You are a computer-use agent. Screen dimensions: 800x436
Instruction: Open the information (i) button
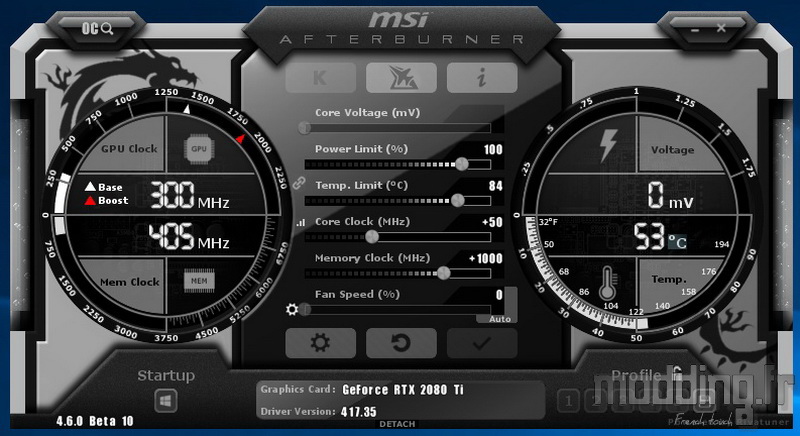(482, 78)
